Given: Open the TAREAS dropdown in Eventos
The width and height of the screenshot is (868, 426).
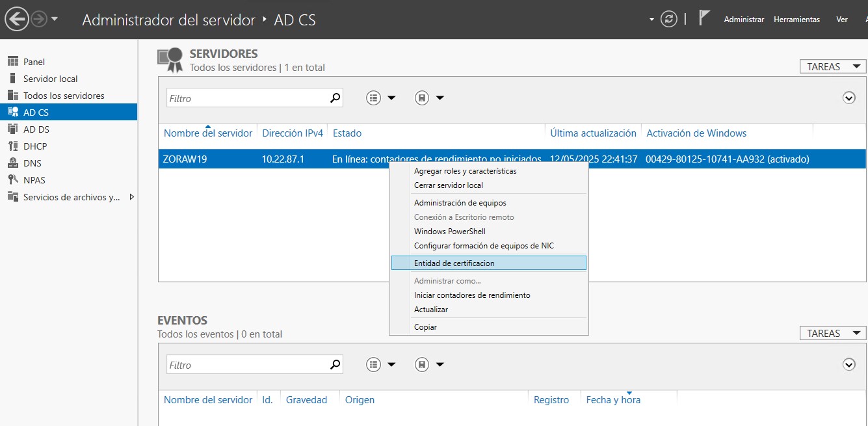Looking at the screenshot, I should (x=833, y=333).
